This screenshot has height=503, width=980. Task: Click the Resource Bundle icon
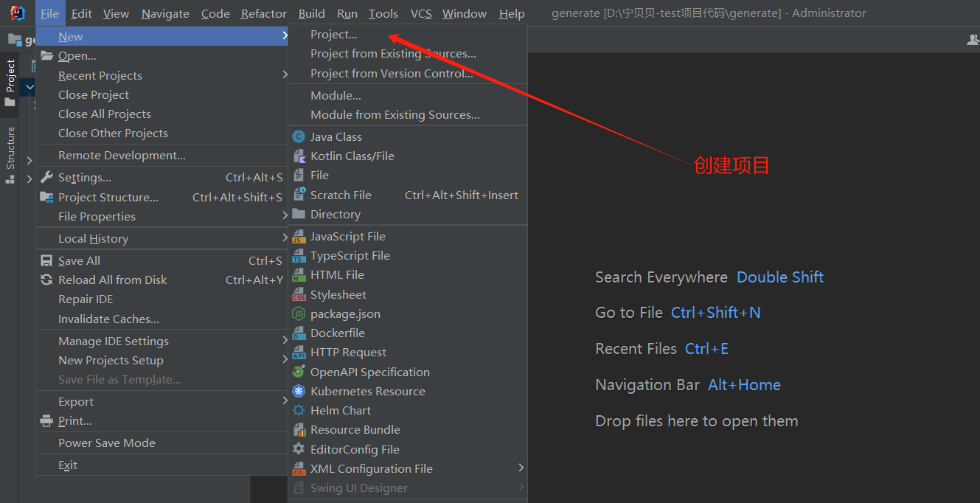coord(299,429)
